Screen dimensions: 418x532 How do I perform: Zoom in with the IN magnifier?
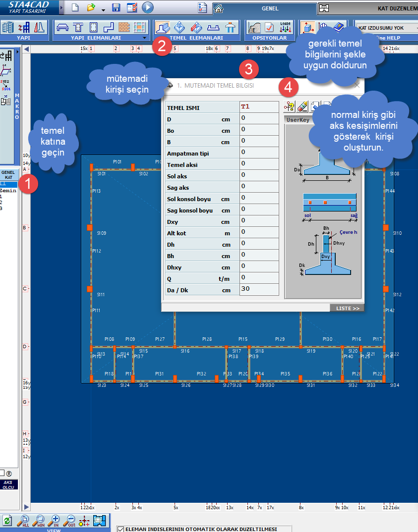click(55, 521)
